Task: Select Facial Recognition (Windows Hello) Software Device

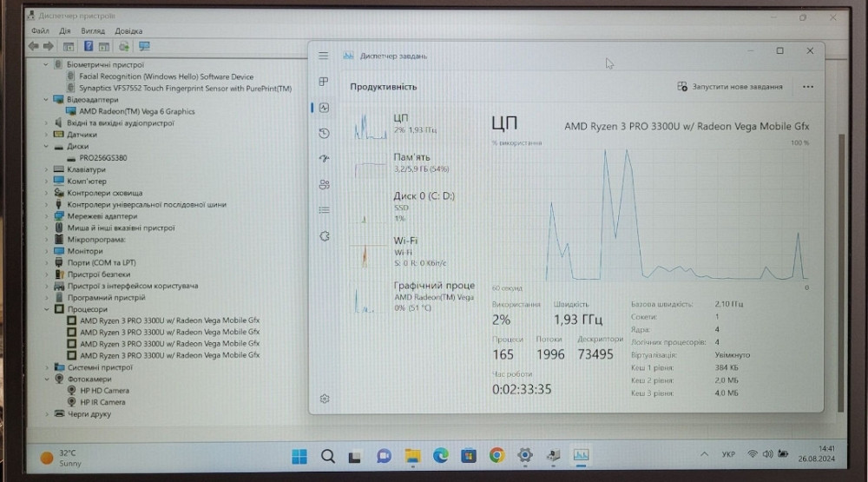Action: tap(166, 76)
